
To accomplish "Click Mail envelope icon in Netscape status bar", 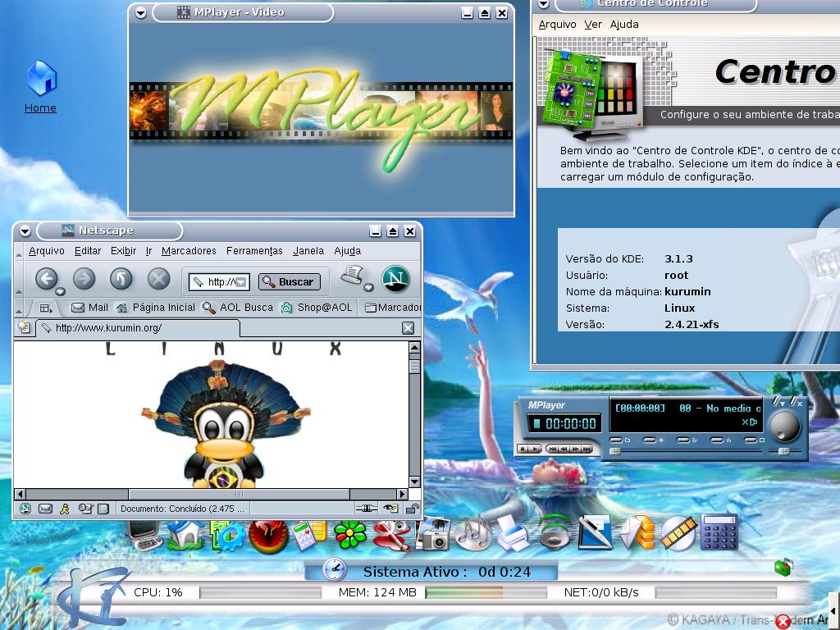I will (46, 509).
